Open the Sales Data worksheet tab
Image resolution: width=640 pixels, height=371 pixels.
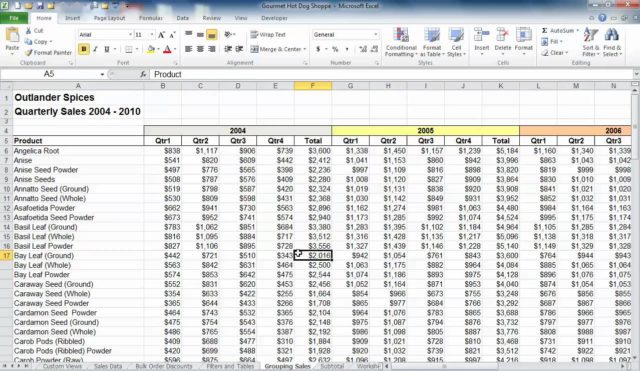click(108, 366)
